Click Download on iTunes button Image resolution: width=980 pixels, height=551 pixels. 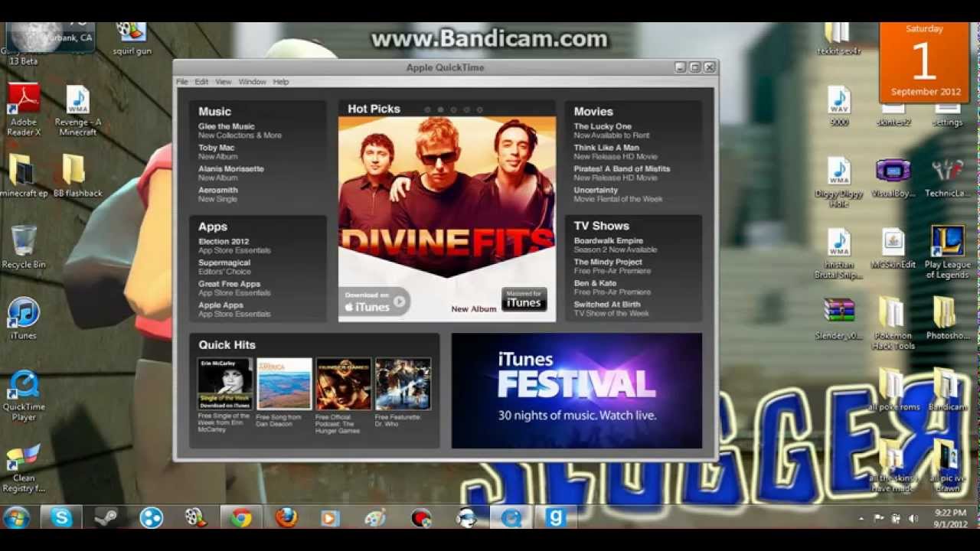pyautogui.click(x=374, y=302)
